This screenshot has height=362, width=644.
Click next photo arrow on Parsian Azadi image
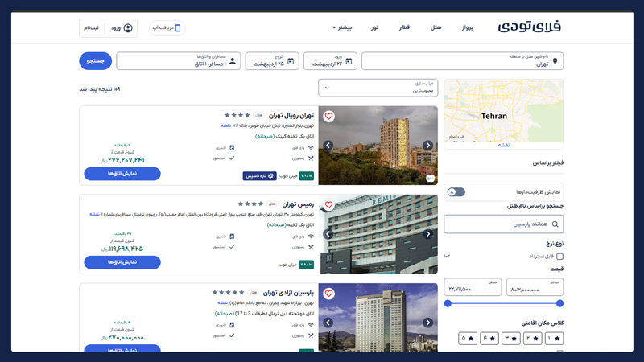click(x=427, y=323)
